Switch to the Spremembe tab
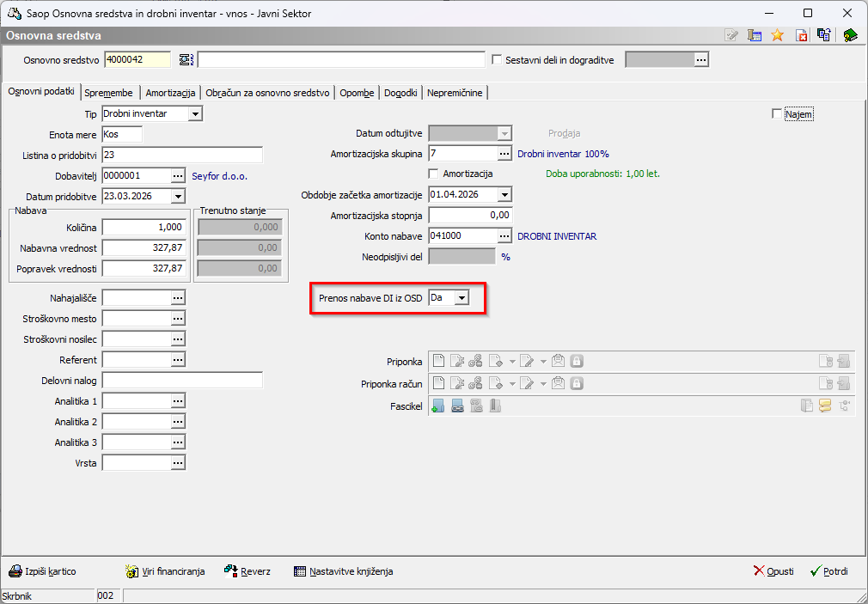868x604 pixels. 108,93
